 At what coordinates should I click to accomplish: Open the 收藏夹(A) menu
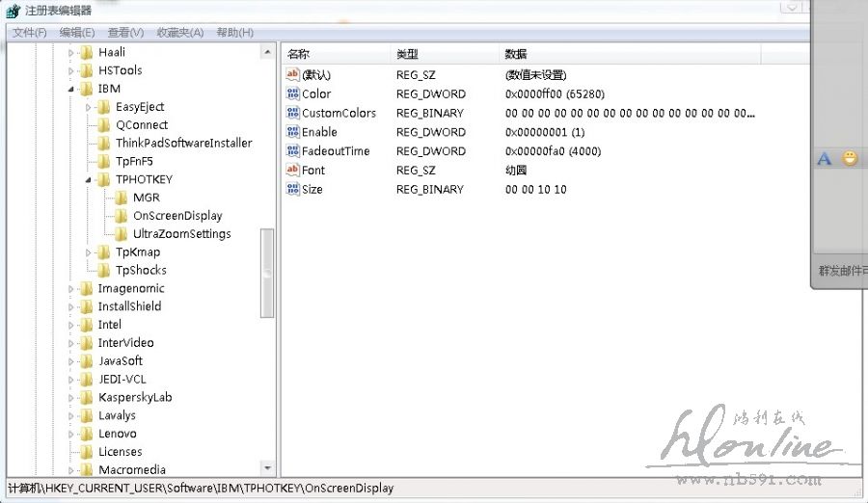point(180,33)
